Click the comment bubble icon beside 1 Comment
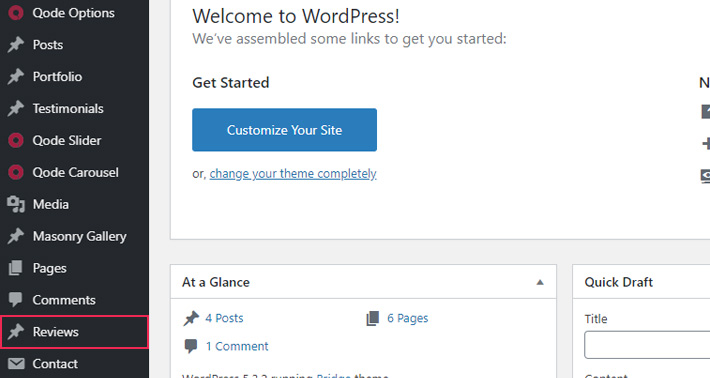 click(x=191, y=346)
